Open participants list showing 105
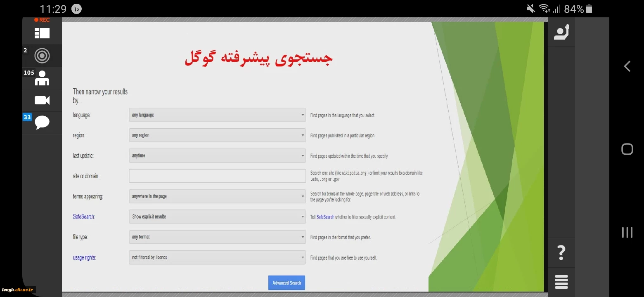This screenshot has height=297, width=644. (x=42, y=78)
